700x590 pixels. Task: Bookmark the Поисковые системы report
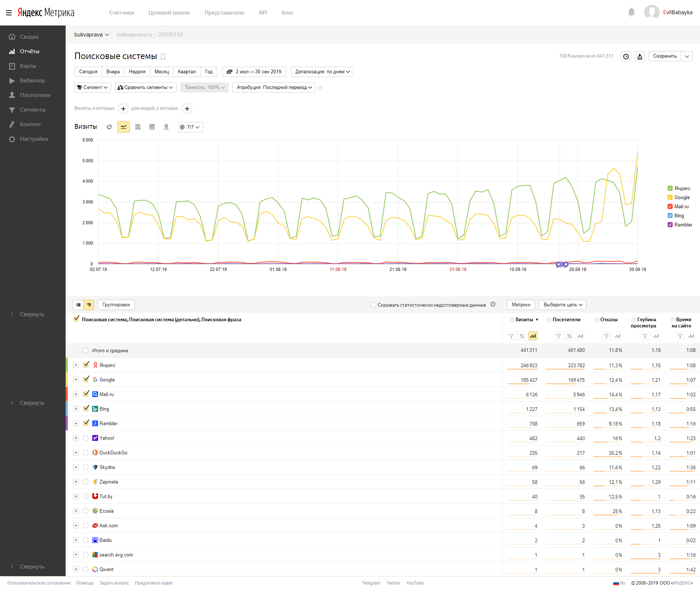click(163, 57)
